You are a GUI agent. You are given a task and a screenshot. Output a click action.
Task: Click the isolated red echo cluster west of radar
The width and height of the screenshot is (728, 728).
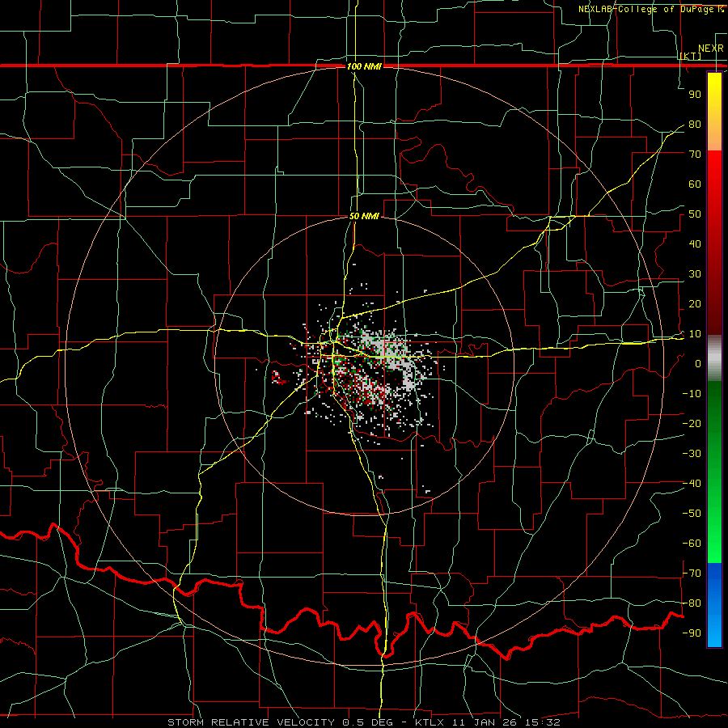[277, 377]
